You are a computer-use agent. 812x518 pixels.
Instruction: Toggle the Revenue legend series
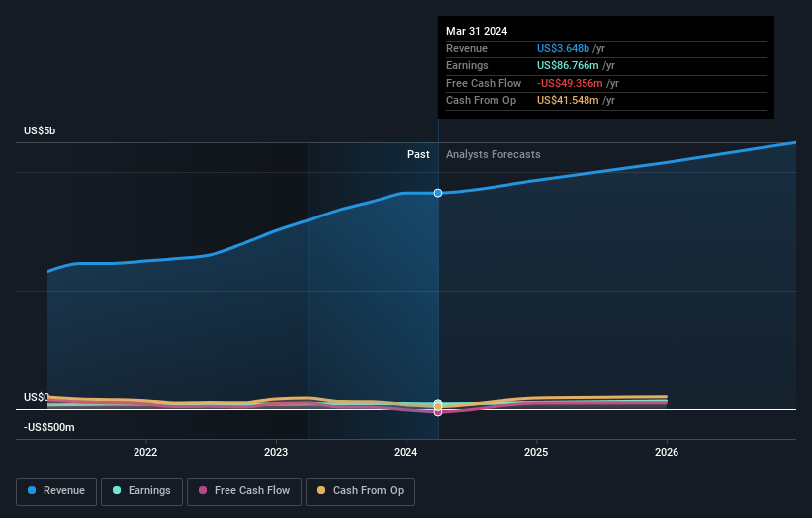pyautogui.click(x=56, y=491)
